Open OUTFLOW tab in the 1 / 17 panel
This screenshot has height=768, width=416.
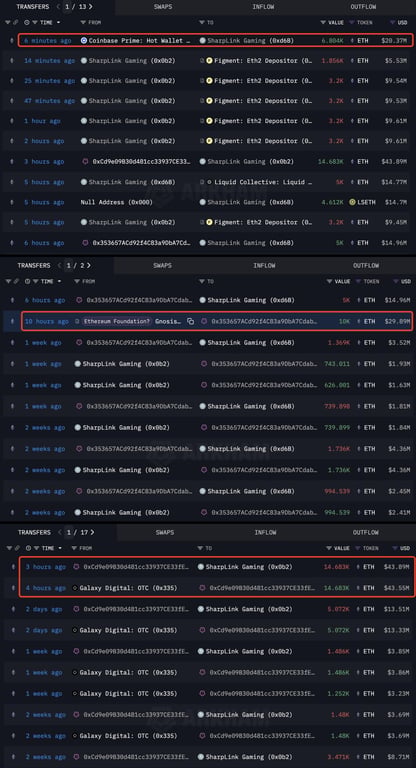366,532
